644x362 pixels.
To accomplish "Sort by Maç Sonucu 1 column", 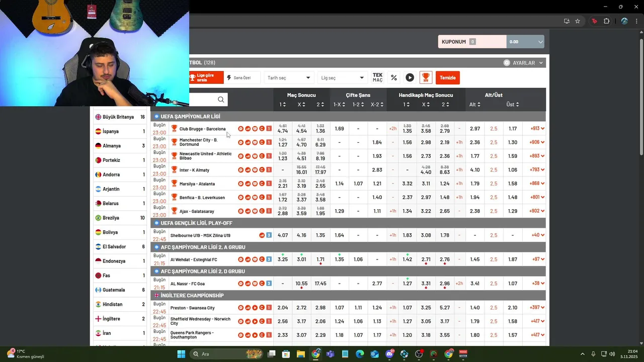I will 283,105.
